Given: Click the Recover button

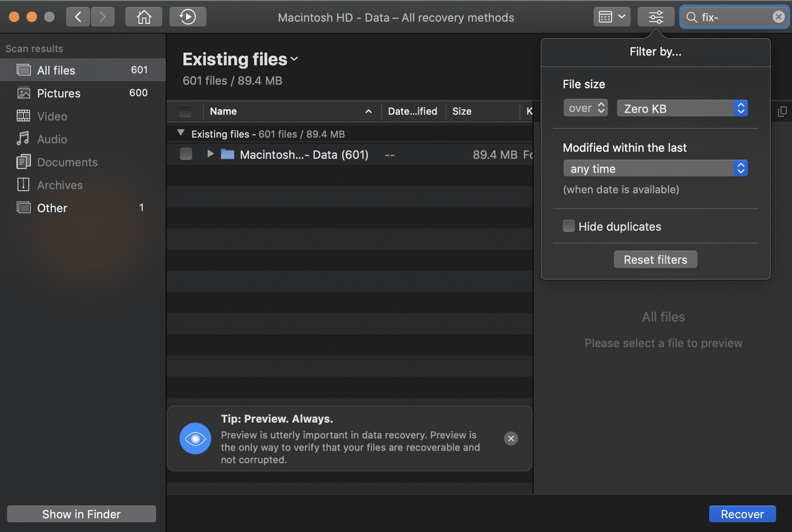Looking at the screenshot, I should (742, 514).
